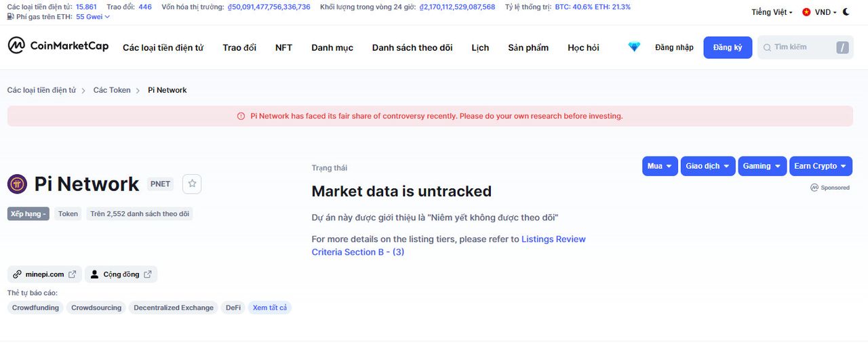Click the Đăng ký signup button

click(x=728, y=47)
